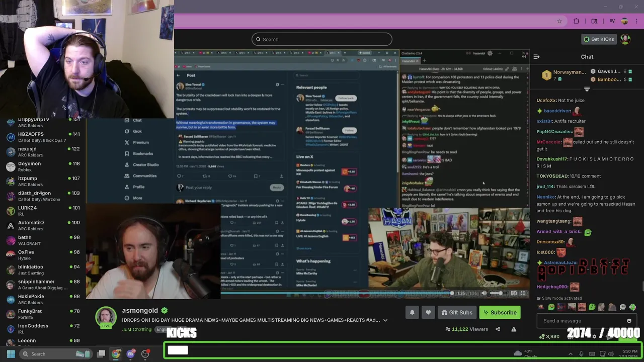644x362 pixels.
Task: Mute the embedded video volume icon
Action: point(484,293)
